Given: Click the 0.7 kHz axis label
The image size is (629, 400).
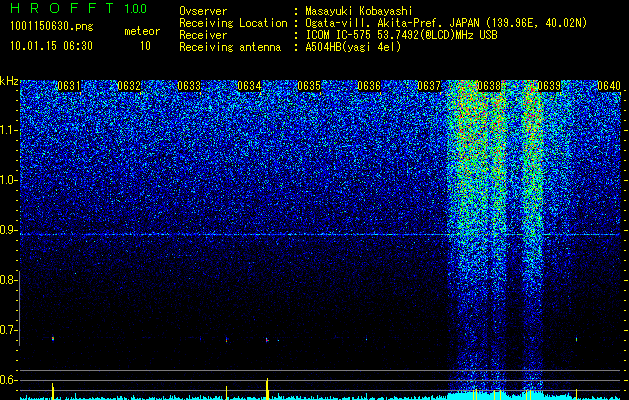Looking at the screenshot, I should point(8,330).
